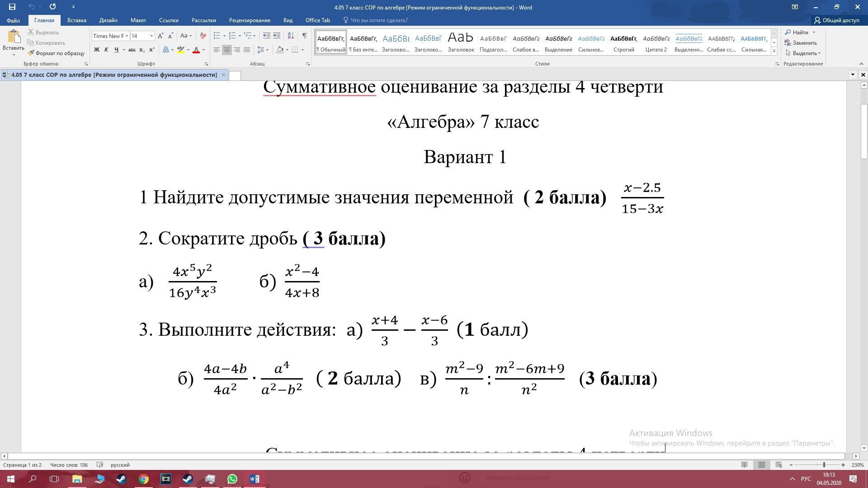Open the font size dropdown

click(x=151, y=36)
